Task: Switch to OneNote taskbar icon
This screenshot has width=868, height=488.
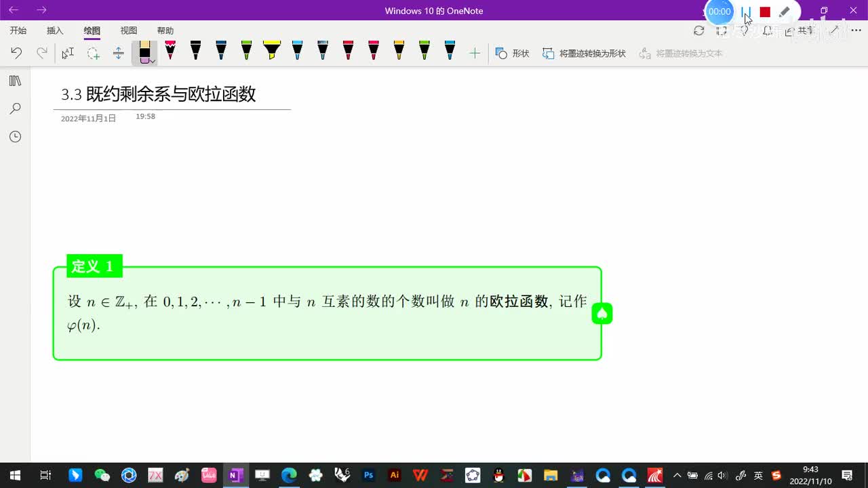Action: click(235, 475)
